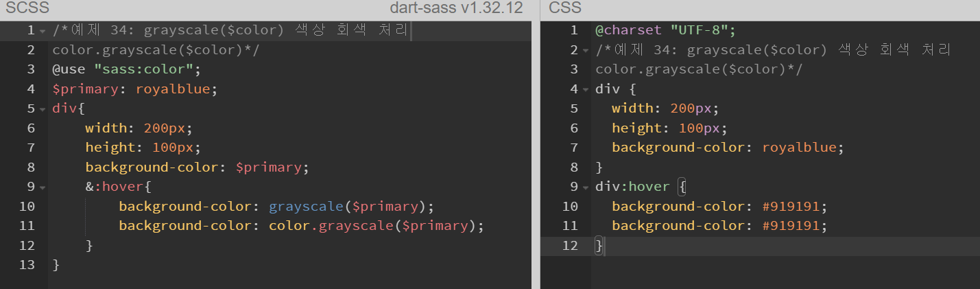980x289 pixels.
Task: Click the closing brace on CSS line 12
Action: 599,246
